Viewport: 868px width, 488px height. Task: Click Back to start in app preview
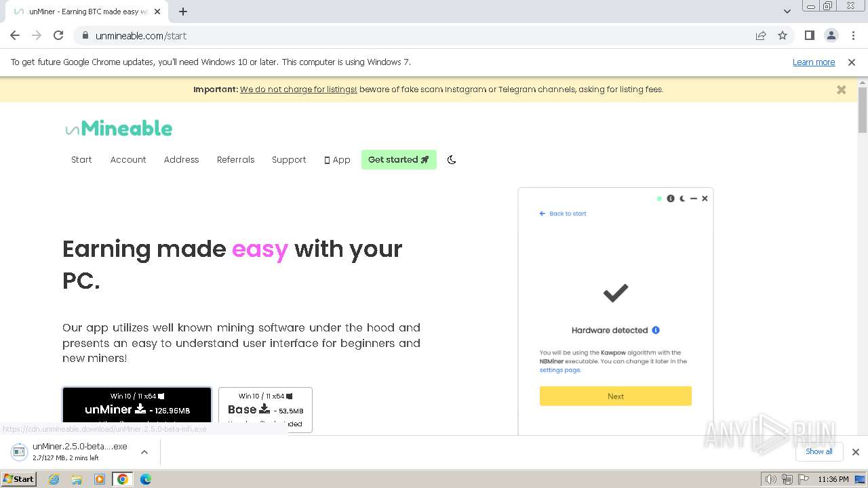[563, 213]
